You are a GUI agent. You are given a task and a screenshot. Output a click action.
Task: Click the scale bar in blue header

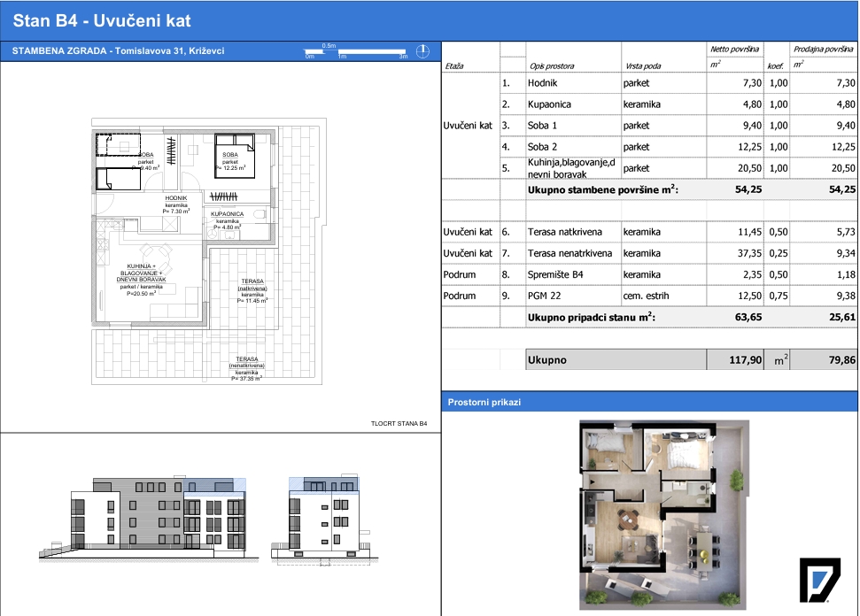click(356, 51)
